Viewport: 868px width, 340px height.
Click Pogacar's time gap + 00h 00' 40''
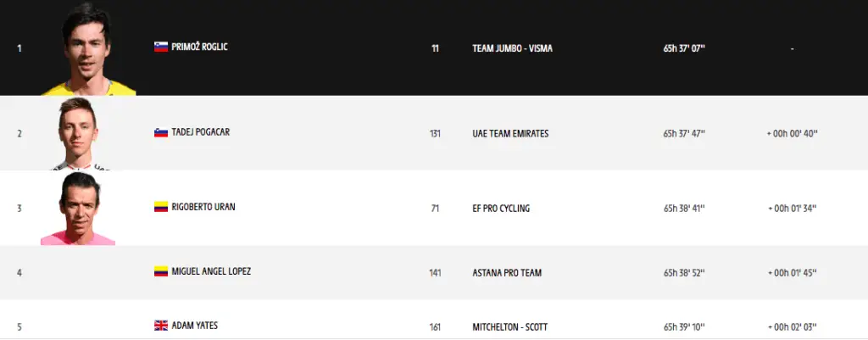click(x=792, y=134)
